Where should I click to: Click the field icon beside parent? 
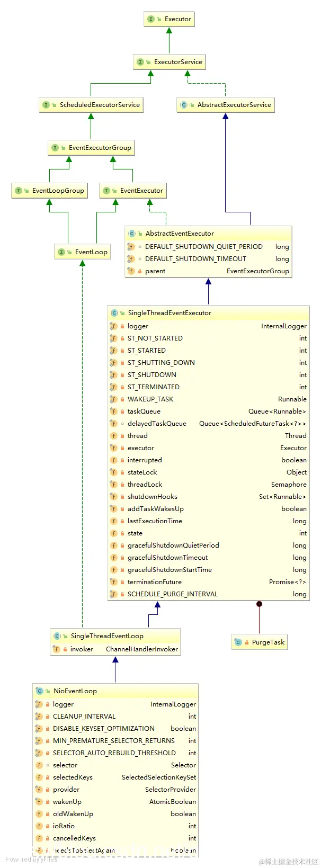coord(131,271)
